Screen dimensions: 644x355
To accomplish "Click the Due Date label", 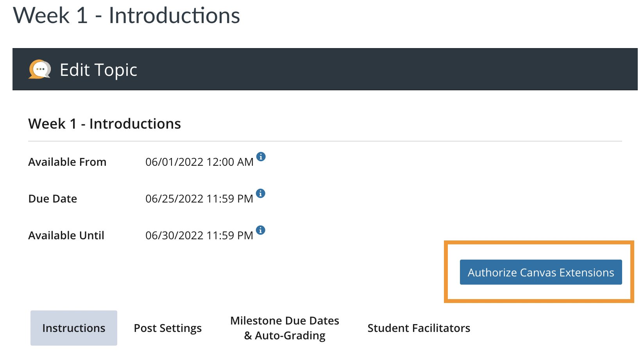I will point(52,198).
